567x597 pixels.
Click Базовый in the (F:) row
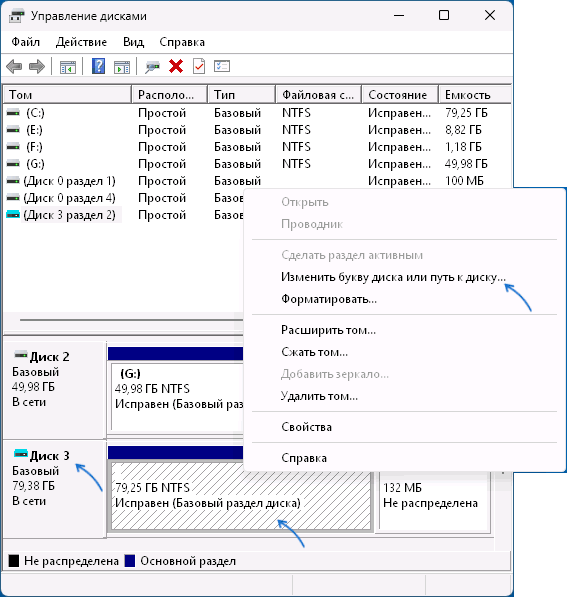(237, 147)
